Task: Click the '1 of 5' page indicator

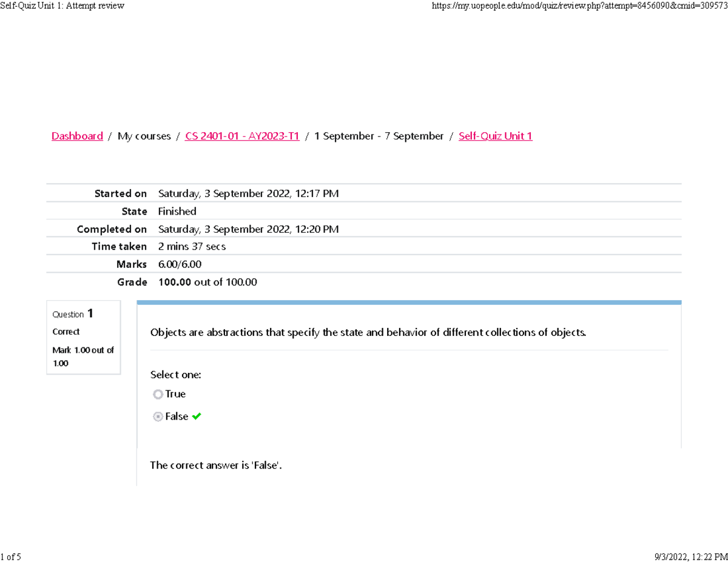Action: (x=11, y=556)
